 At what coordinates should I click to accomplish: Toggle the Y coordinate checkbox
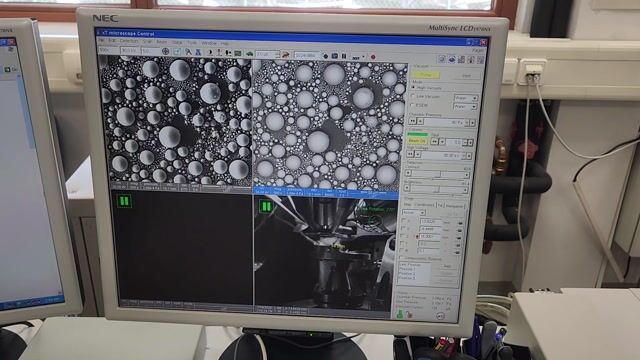[x=403, y=229]
